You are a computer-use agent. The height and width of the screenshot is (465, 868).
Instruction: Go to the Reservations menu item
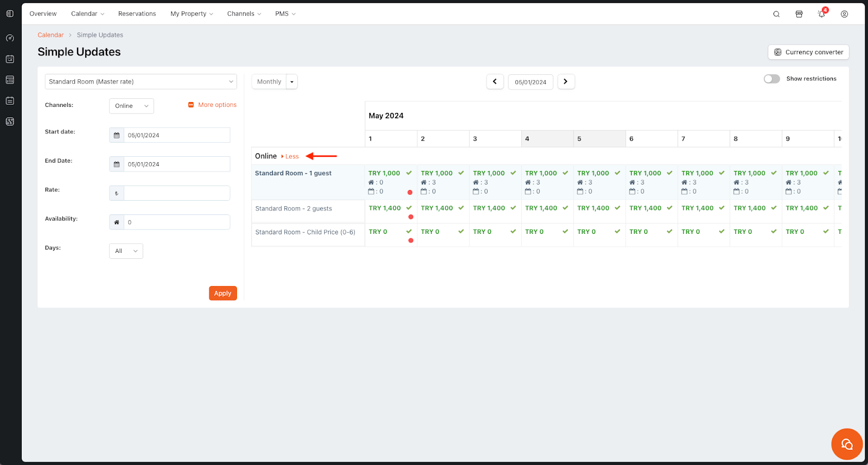pyautogui.click(x=137, y=14)
